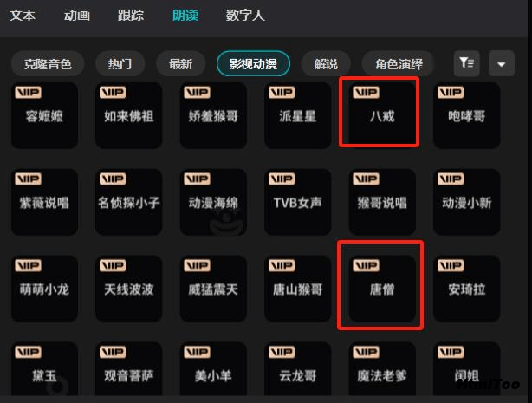Click the VIP badge on 观音菩萨

[113, 352]
